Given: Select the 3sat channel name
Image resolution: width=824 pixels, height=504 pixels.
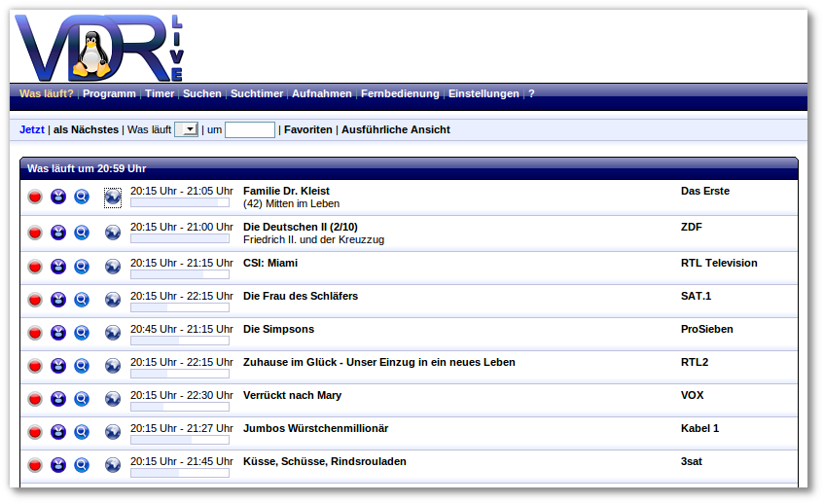Looking at the screenshot, I should (x=691, y=462).
